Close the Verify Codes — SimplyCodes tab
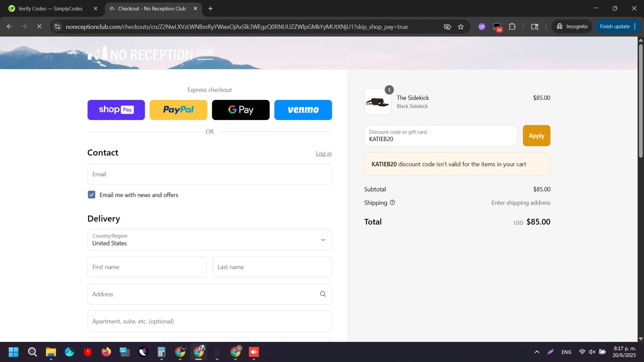The width and height of the screenshot is (644, 362). [x=95, y=9]
